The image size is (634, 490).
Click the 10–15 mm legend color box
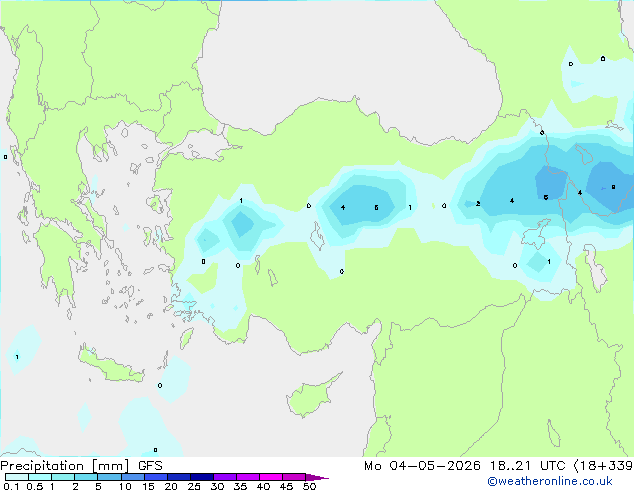click(x=132, y=477)
